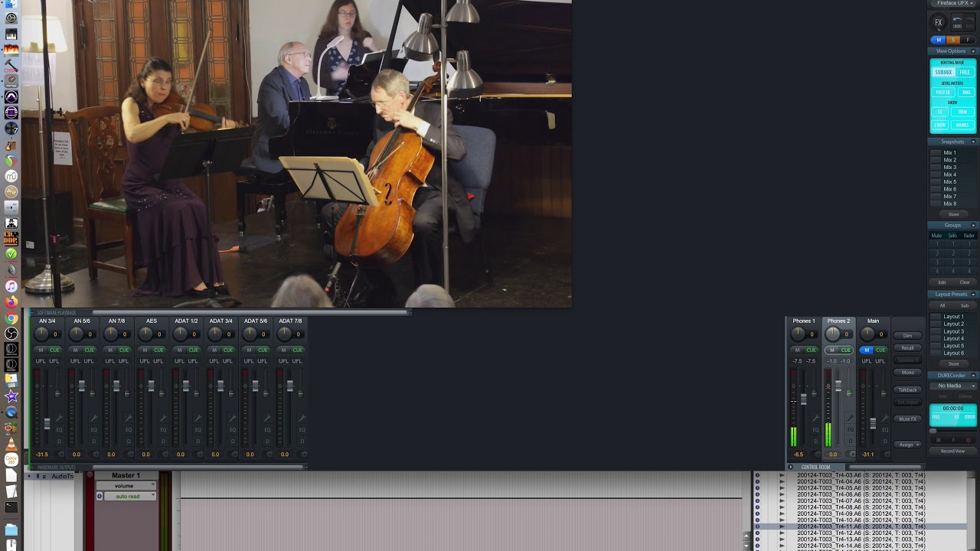
Task: Click the Main output fader handle
Action: (x=873, y=423)
